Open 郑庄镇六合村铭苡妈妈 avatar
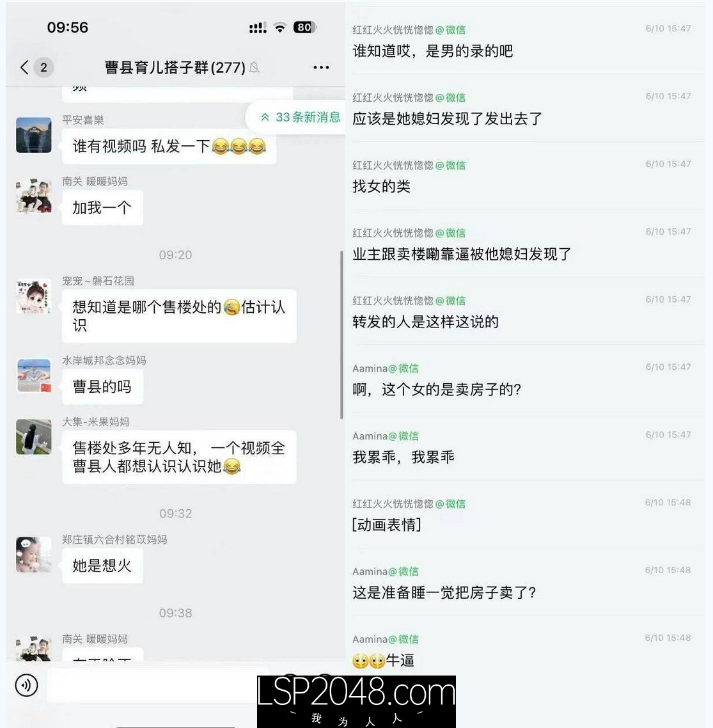The width and height of the screenshot is (713, 728). pos(34,555)
